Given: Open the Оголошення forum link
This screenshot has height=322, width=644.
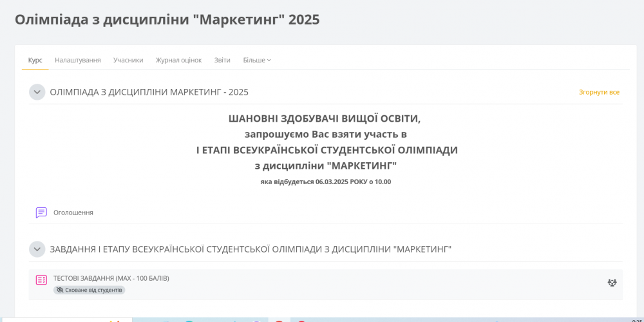Looking at the screenshot, I should (x=73, y=213).
